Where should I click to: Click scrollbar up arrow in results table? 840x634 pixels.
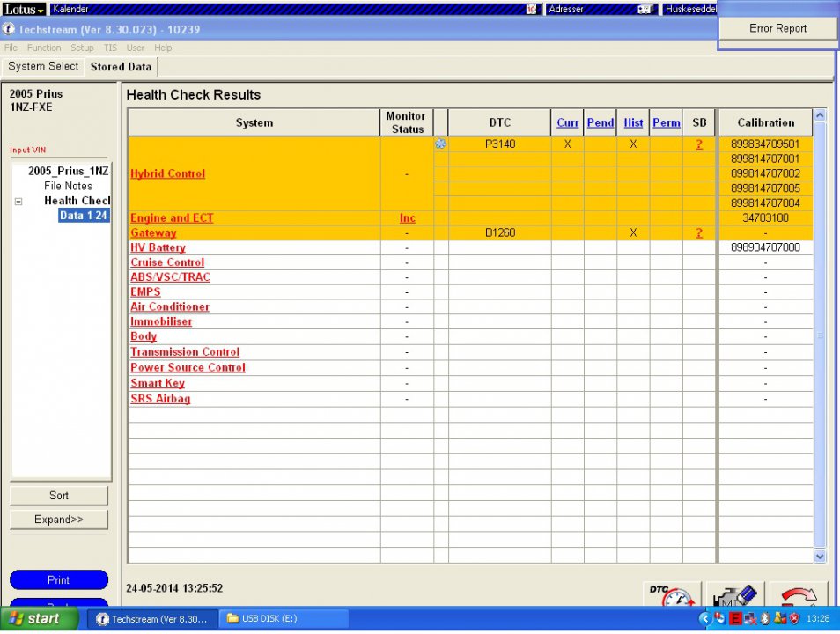coord(820,115)
